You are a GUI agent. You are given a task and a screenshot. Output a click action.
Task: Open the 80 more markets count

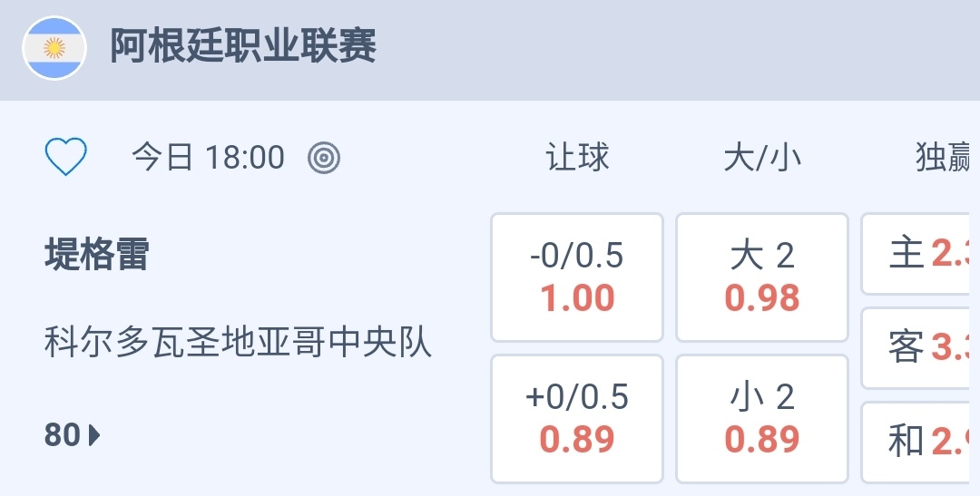[63, 436]
